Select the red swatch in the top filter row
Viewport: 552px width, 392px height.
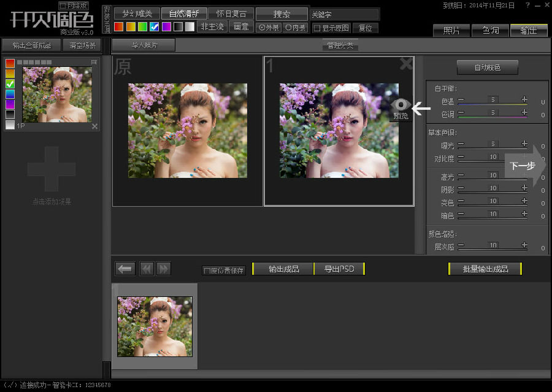pyautogui.click(x=119, y=27)
